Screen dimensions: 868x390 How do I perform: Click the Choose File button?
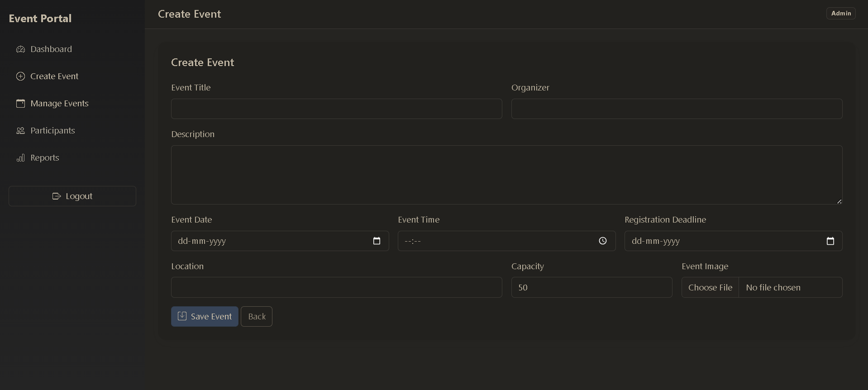(711, 287)
